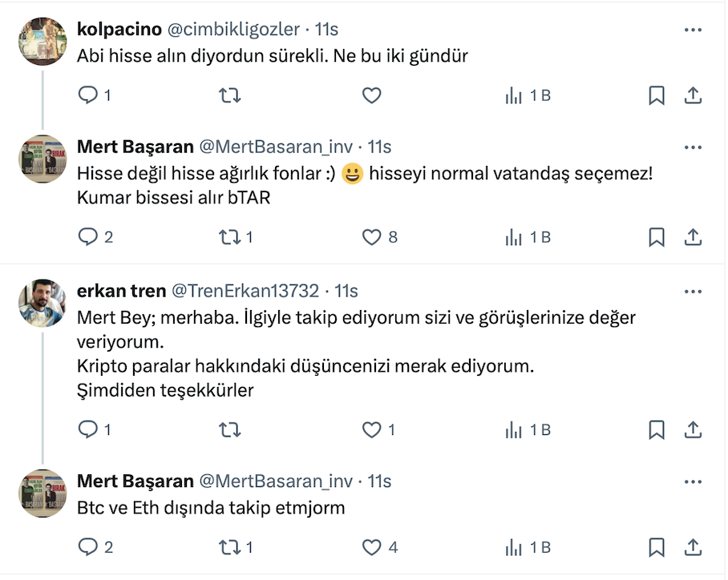Reply to erkan tren's crypto question
728x580 pixels.
[87, 430]
